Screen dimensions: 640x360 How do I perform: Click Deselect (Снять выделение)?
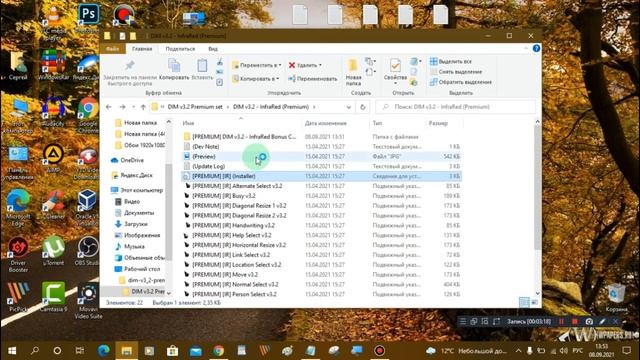(x=456, y=72)
